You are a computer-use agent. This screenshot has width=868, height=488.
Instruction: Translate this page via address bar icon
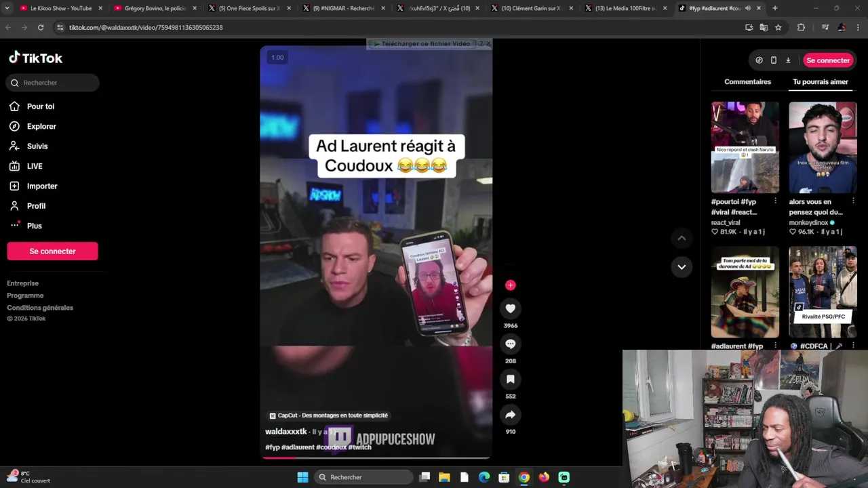click(764, 27)
